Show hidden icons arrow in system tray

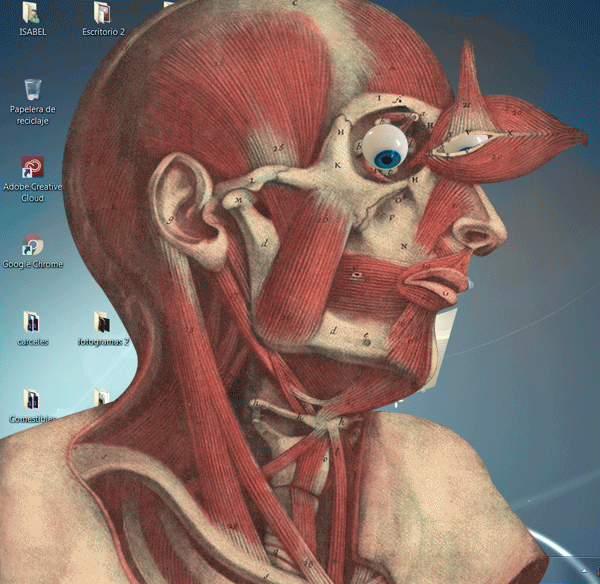click(584, 571)
